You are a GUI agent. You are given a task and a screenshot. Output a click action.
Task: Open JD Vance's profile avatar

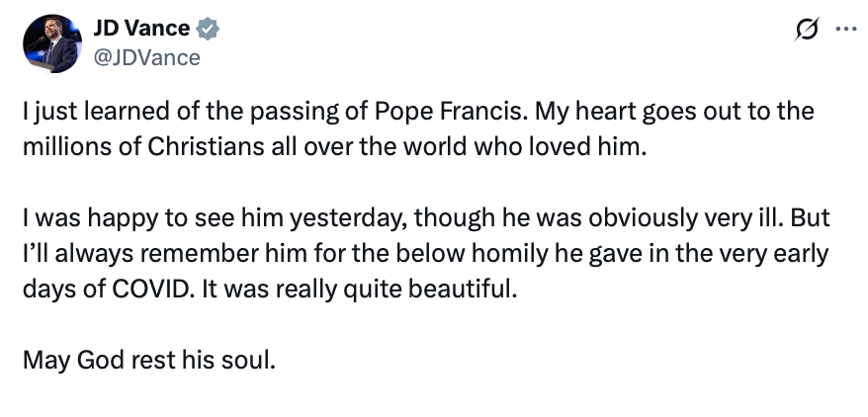click(x=52, y=43)
